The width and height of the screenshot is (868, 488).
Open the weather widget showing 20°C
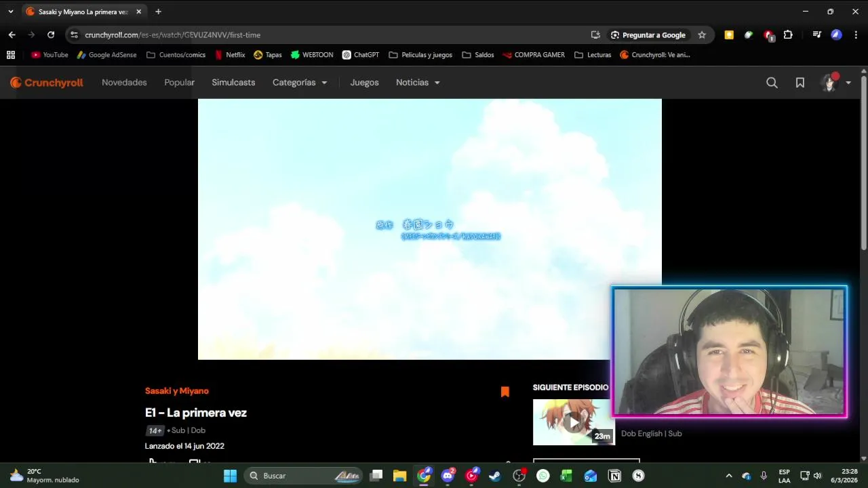click(x=45, y=476)
